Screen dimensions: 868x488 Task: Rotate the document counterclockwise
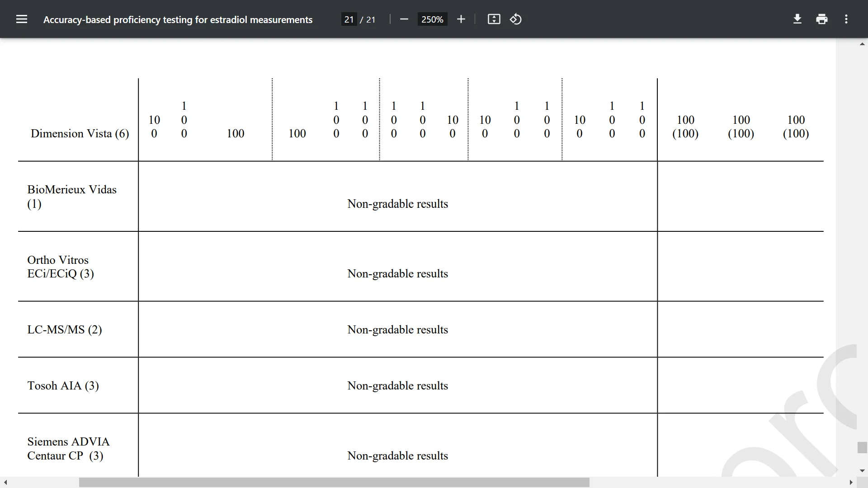tap(516, 19)
